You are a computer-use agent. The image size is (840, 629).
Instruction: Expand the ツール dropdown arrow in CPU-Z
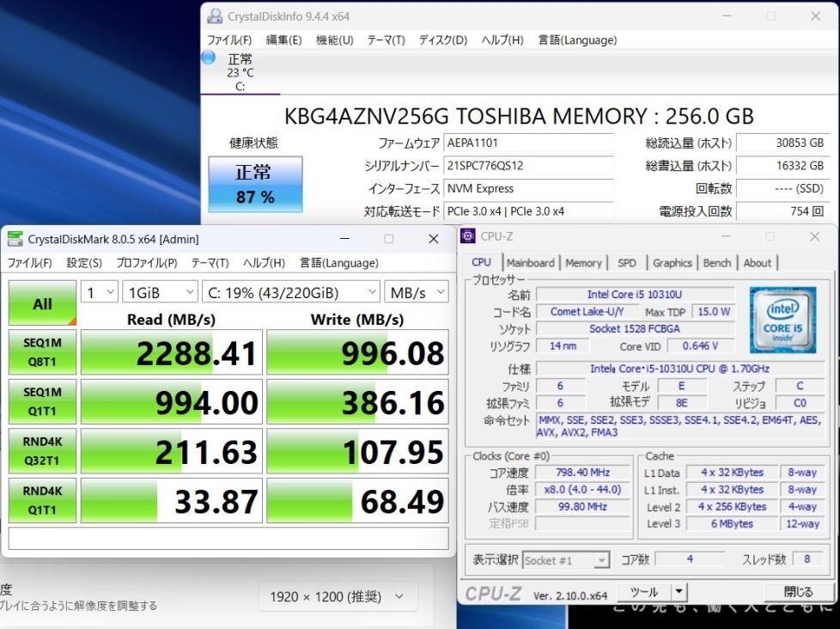pyautogui.click(x=679, y=592)
